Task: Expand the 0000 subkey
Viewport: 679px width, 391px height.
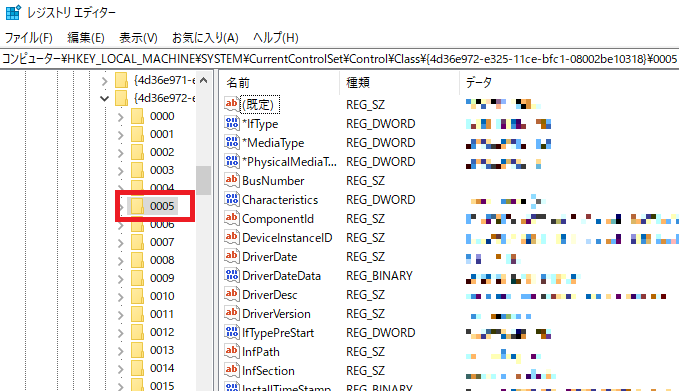Action: pyautogui.click(x=120, y=117)
